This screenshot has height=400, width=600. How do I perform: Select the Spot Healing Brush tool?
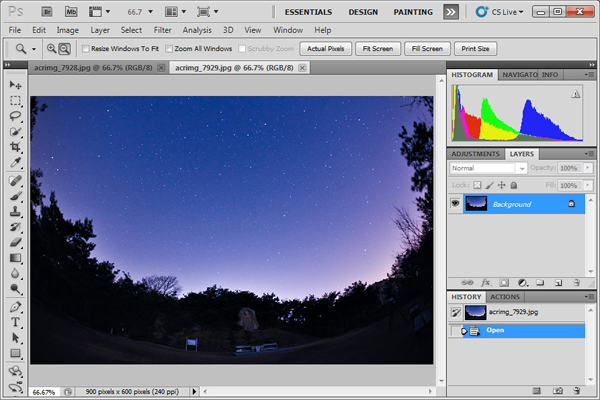15,181
